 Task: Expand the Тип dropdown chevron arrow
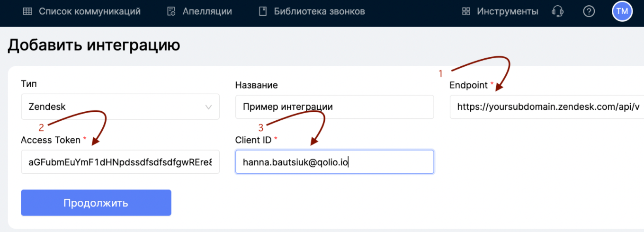pos(208,107)
